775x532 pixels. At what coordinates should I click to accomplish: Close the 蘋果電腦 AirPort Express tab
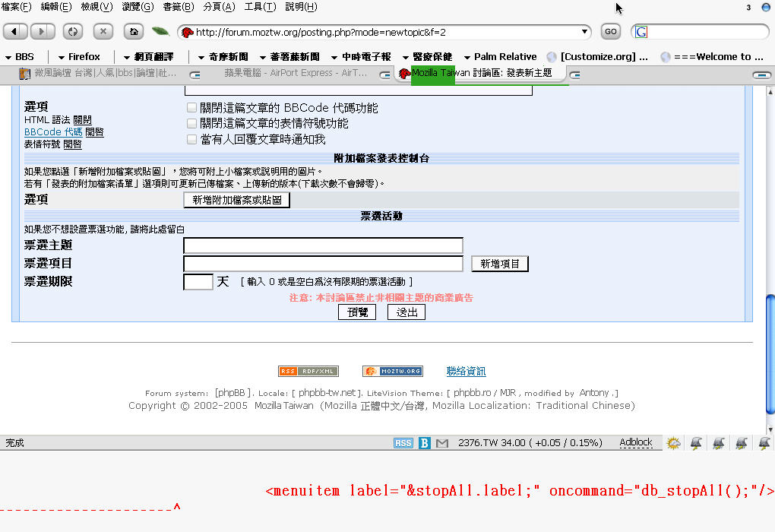384,75
